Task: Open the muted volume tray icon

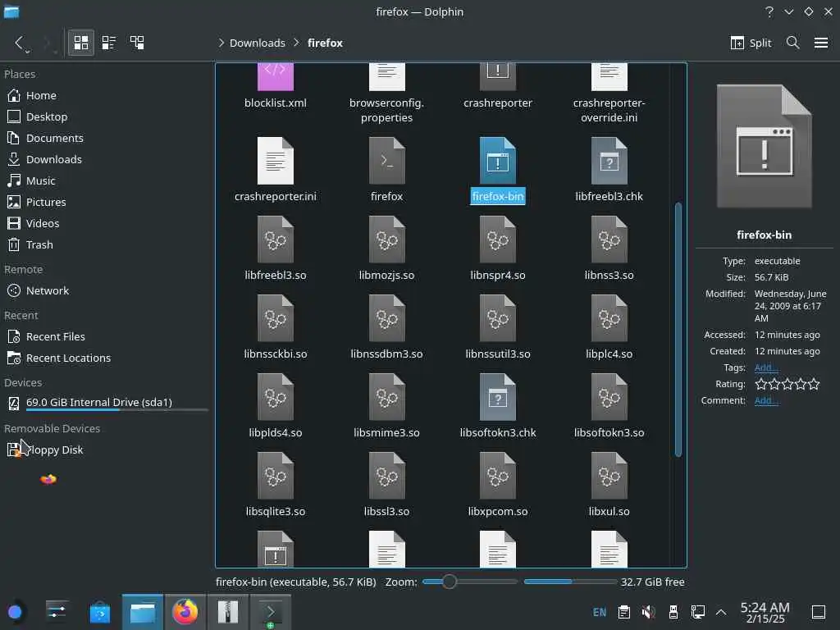Action: click(648, 612)
